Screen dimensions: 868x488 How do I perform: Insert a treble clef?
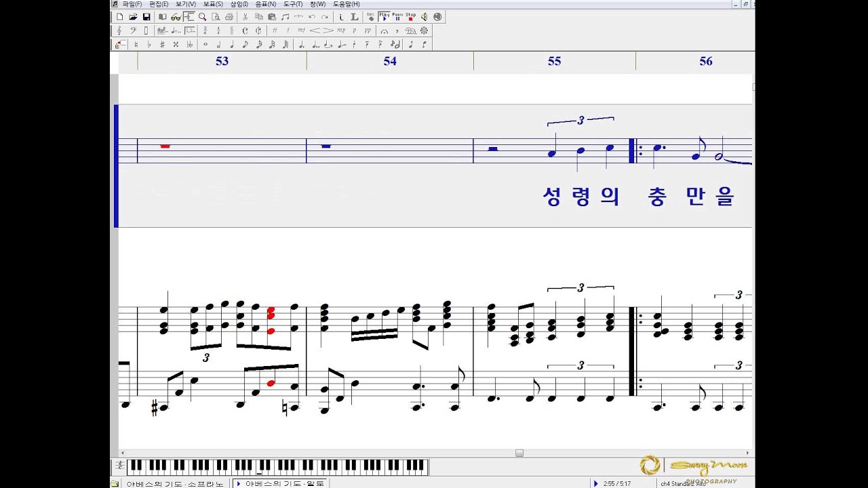(119, 30)
